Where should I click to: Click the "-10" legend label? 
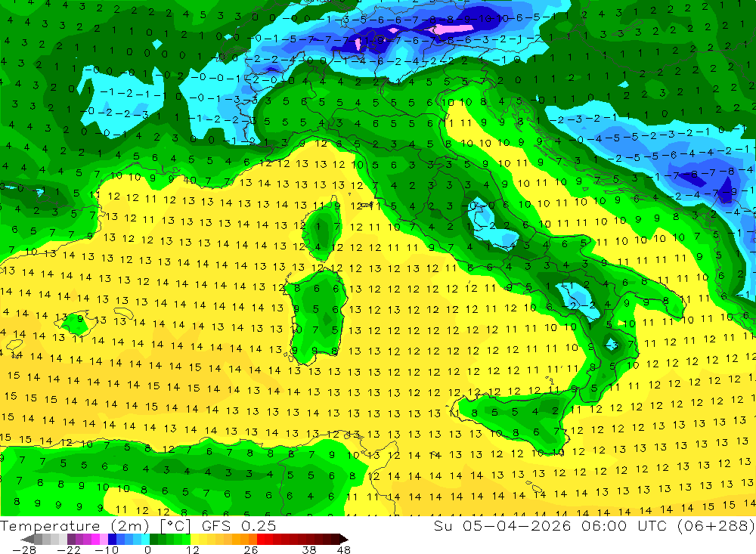[107, 550]
